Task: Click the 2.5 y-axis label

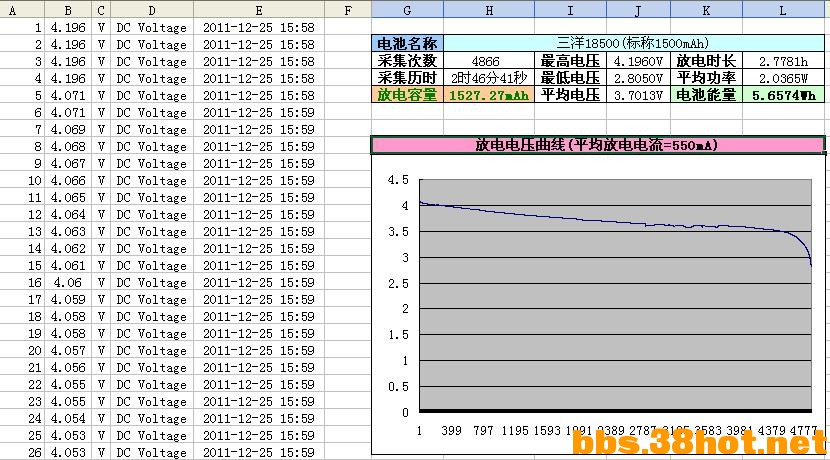Action: click(x=398, y=284)
